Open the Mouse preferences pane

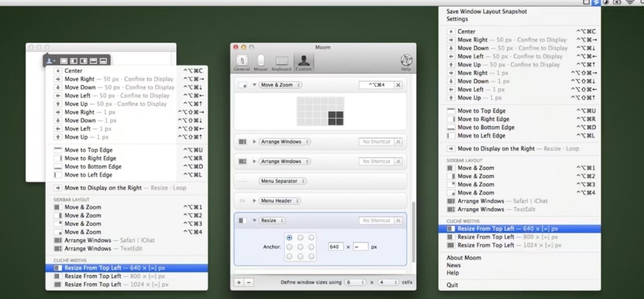[x=260, y=63]
